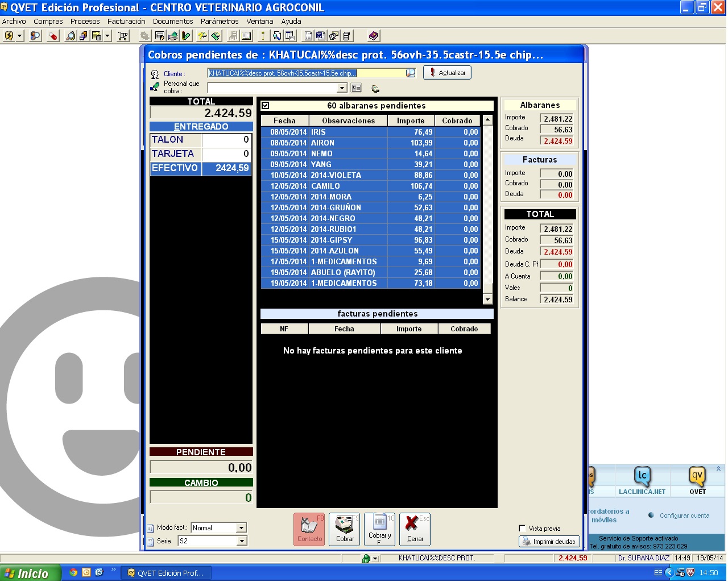Image resolution: width=728 pixels, height=582 pixels.
Task: Click the Cerrar button
Action: 415,529
